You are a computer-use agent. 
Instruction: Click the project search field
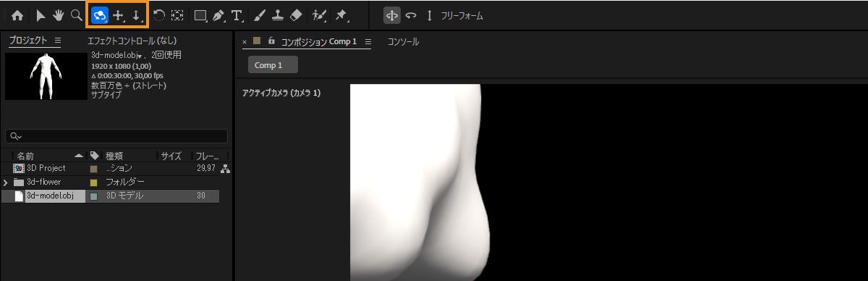pyautogui.click(x=116, y=136)
